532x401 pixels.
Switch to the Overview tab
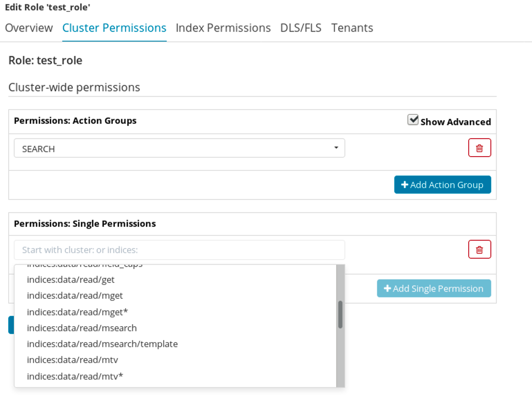[29, 28]
